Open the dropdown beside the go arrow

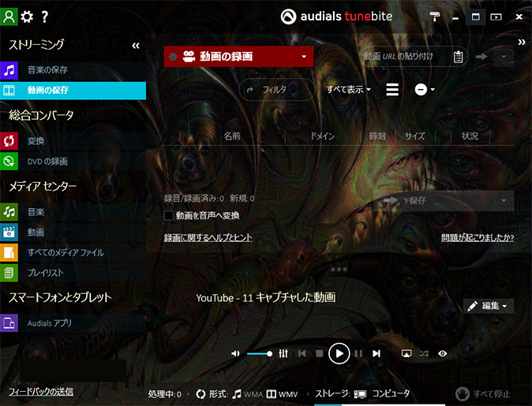pos(504,56)
